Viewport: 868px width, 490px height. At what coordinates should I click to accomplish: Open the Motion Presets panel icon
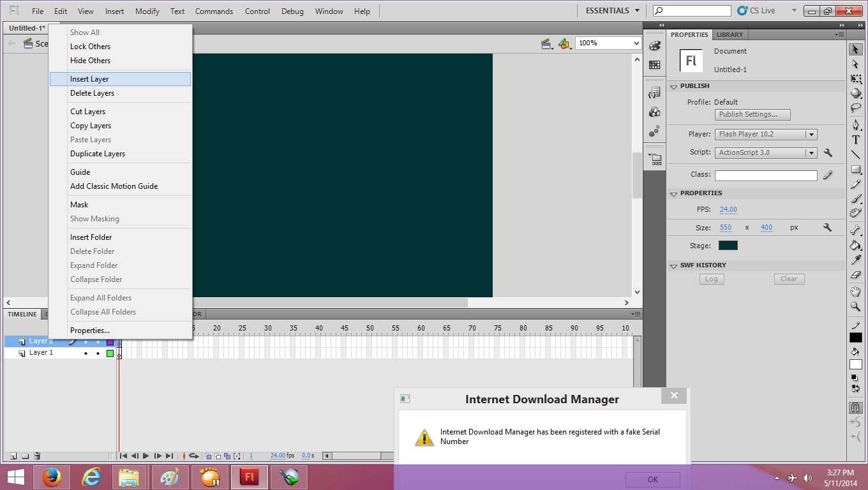tap(654, 131)
